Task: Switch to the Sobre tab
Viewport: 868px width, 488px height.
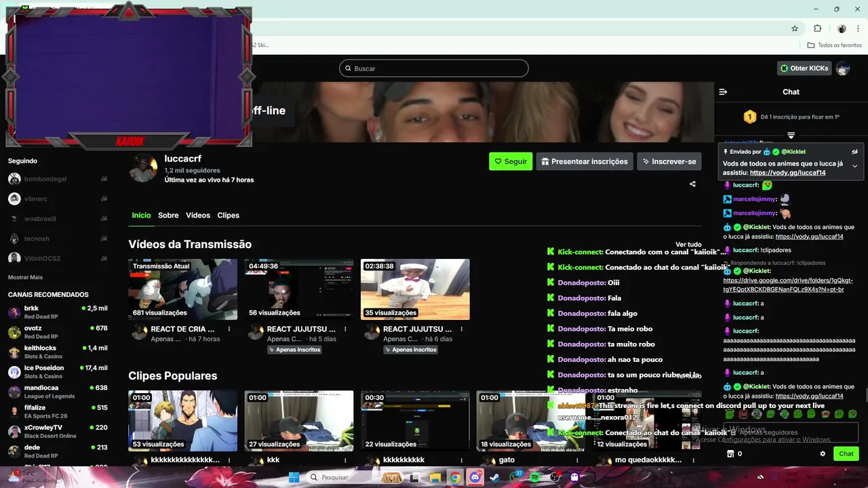Action: coord(168,215)
